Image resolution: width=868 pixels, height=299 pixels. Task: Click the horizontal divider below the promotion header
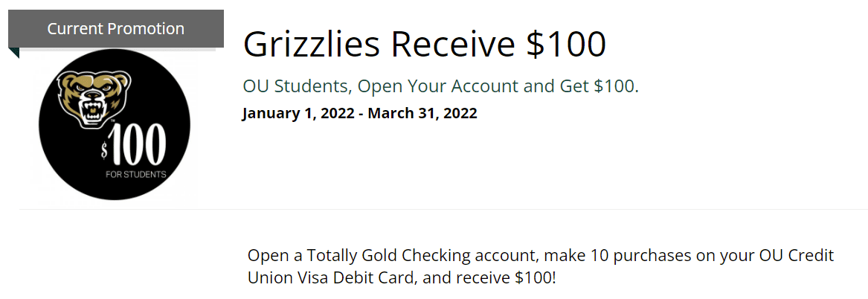pos(443,209)
